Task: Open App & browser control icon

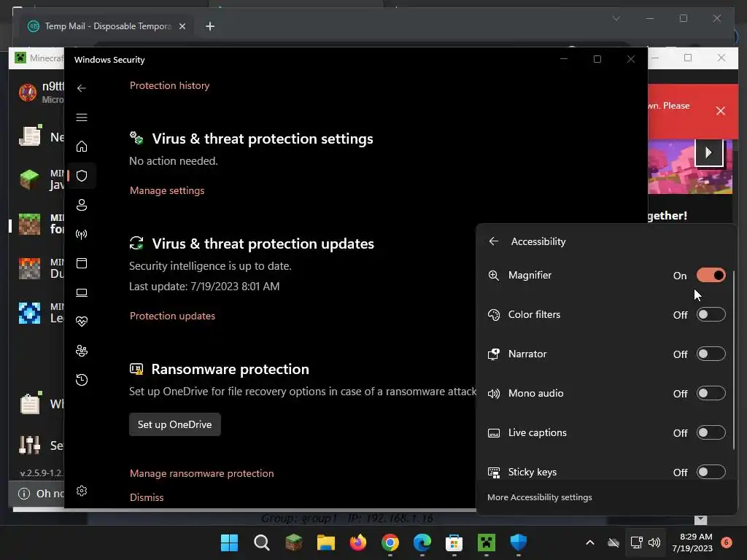Action: click(82, 263)
